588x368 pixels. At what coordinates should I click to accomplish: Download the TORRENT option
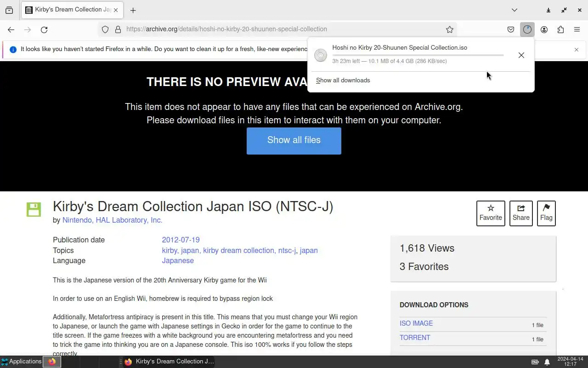415,338
